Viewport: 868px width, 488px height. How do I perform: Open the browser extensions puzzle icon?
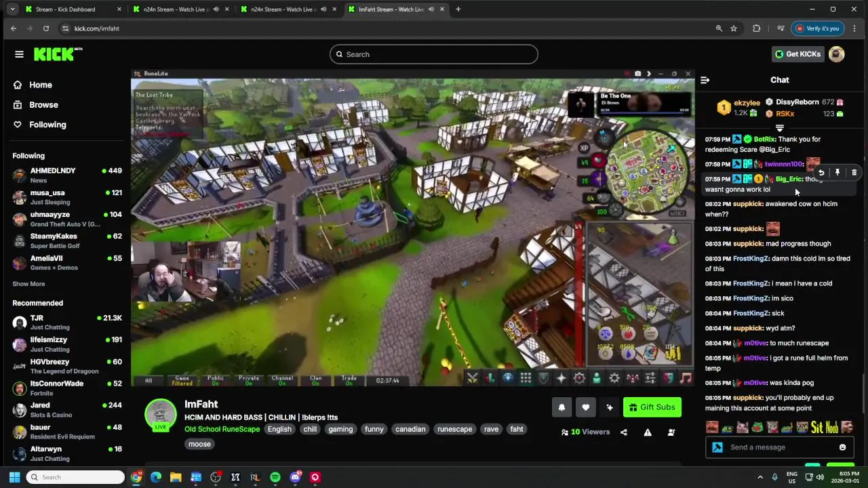[757, 28]
